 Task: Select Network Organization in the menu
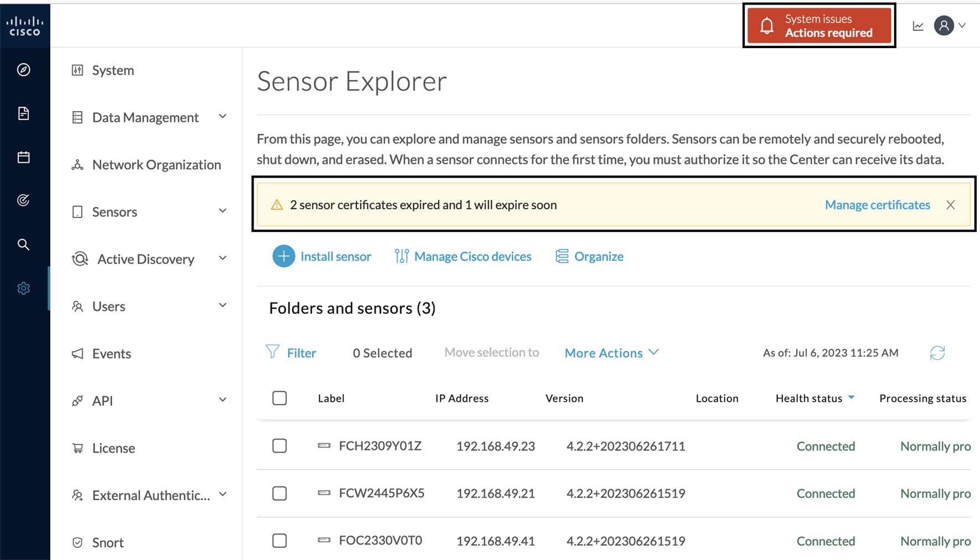[156, 164]
